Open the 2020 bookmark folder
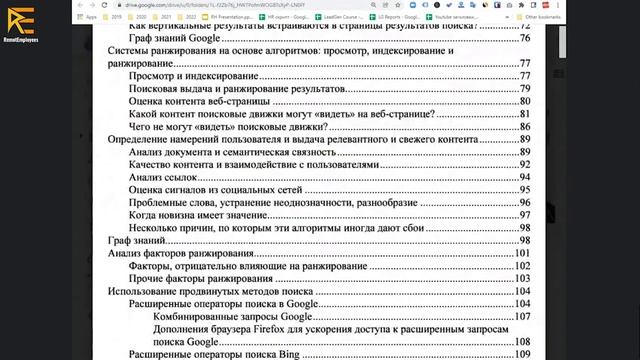The width and height of the screenshot is (640, 360). 137,17
